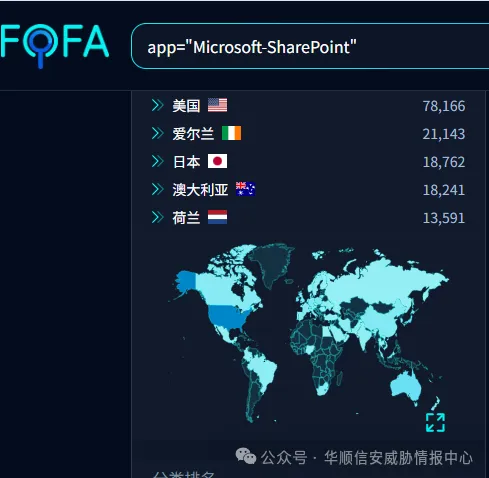The image size is (489, 478).
Task: Expand the 日本 entry chevron
Action: (x=158, y=162)
